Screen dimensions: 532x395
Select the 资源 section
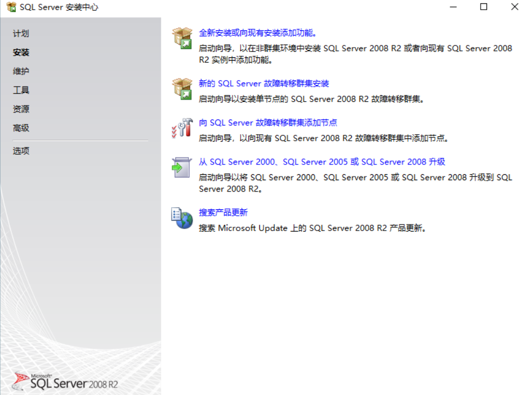21,109
